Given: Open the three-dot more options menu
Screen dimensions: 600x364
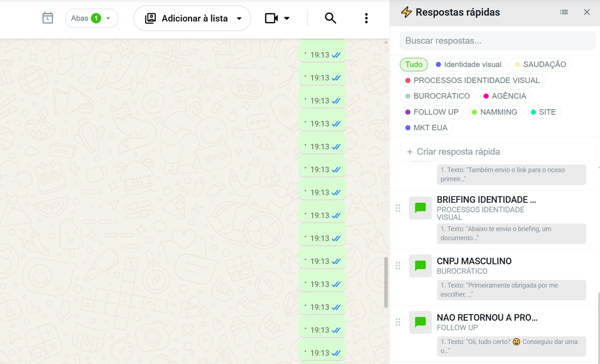Looking at the screenshot, I should click(x=366, y=18).
